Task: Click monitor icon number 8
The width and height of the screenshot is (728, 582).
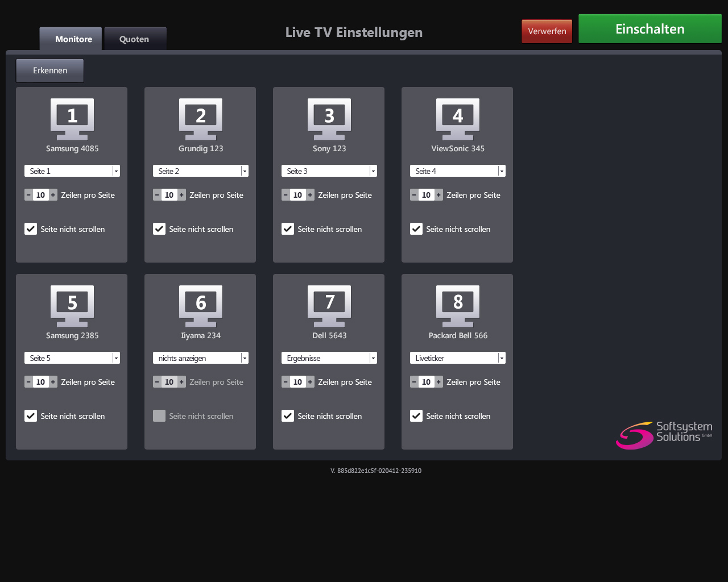Action: coord(458,306)
